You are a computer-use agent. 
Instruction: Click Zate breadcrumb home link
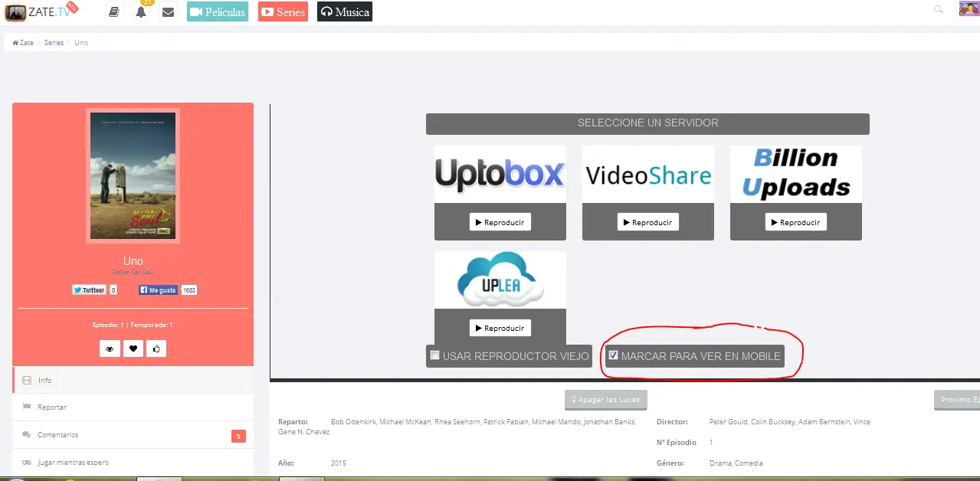tap(23, 43)
